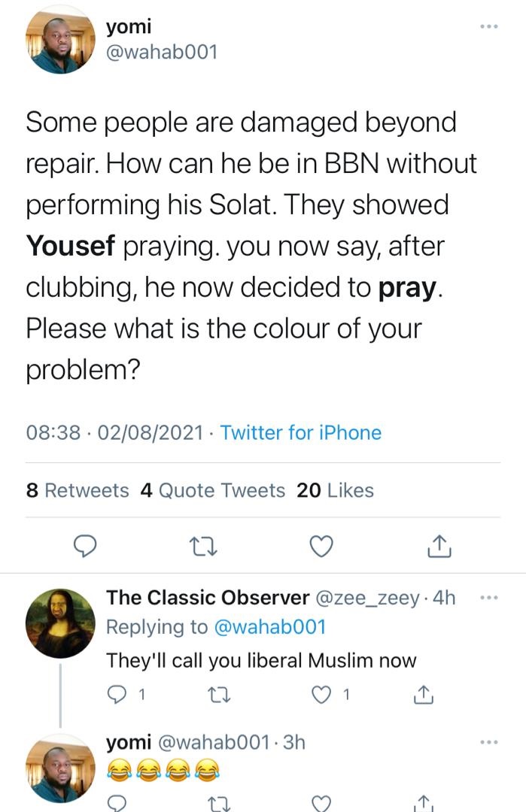Click the Twitter for iPhone link

300,433
